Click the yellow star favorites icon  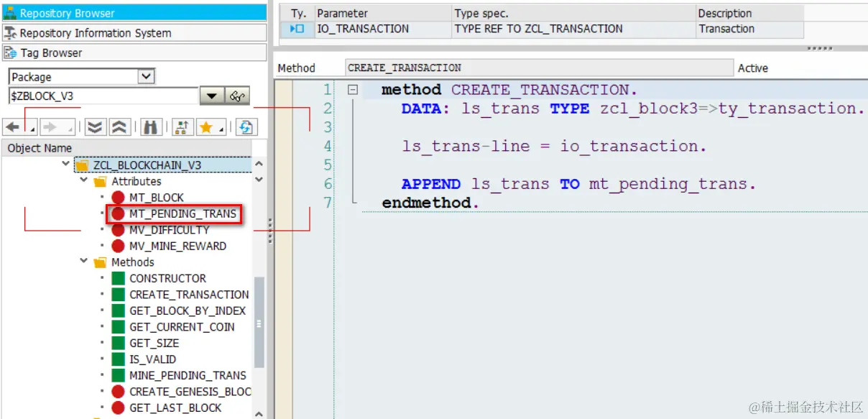pos(206,127)
